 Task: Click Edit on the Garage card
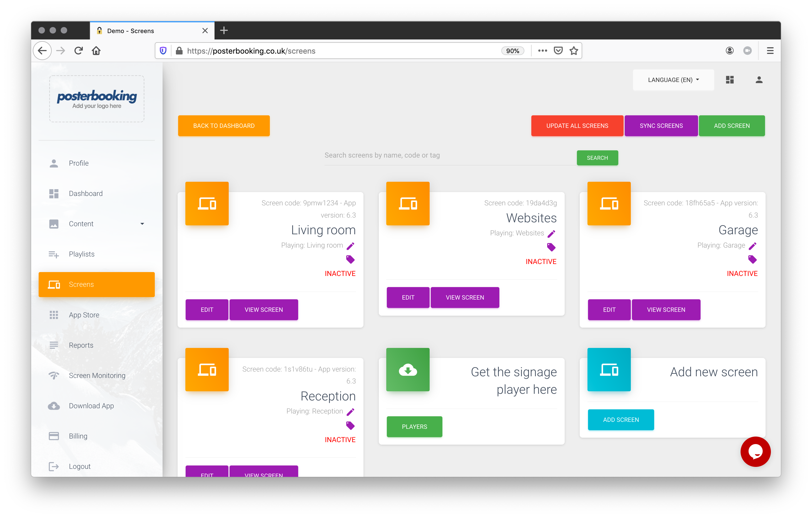coord(609,310)
